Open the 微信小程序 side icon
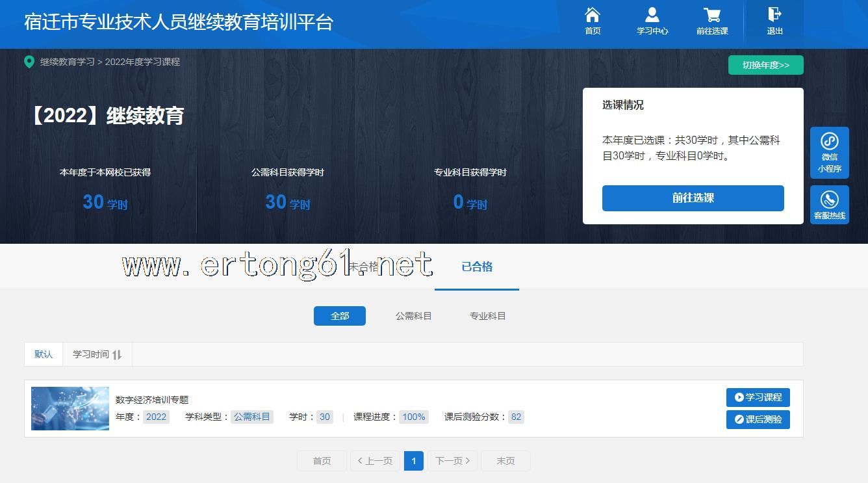The height and width of the screenshot is (483, 868). click(829, 142)
